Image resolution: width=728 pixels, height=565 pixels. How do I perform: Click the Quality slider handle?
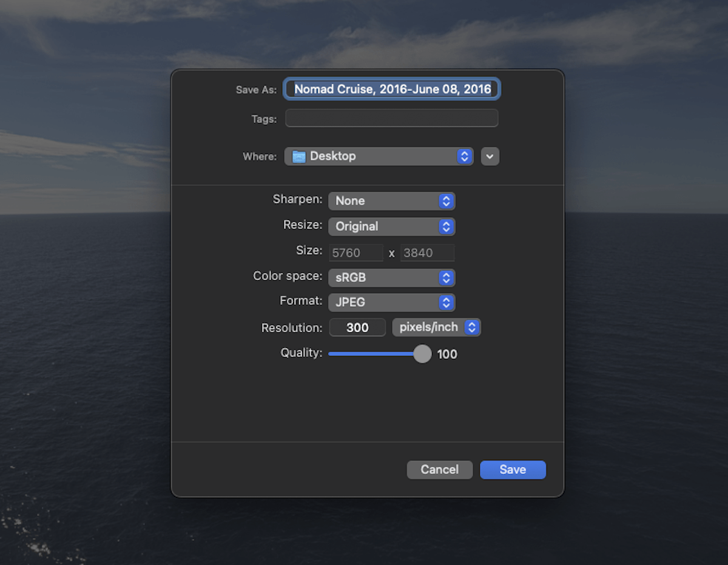click(422, 353)
